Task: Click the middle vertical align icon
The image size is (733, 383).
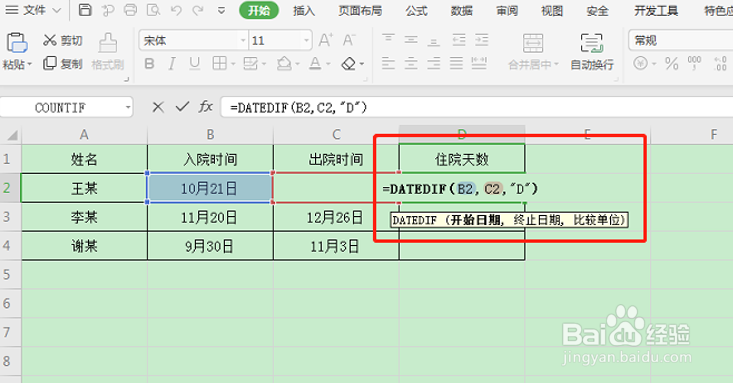Action: pos(411,40)
